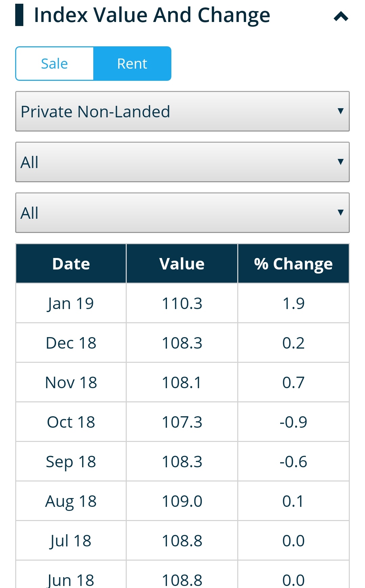The image size is (365, 588).
Task: Click the Jan 19 value 110.3
Action: click(x=182, y=303)
